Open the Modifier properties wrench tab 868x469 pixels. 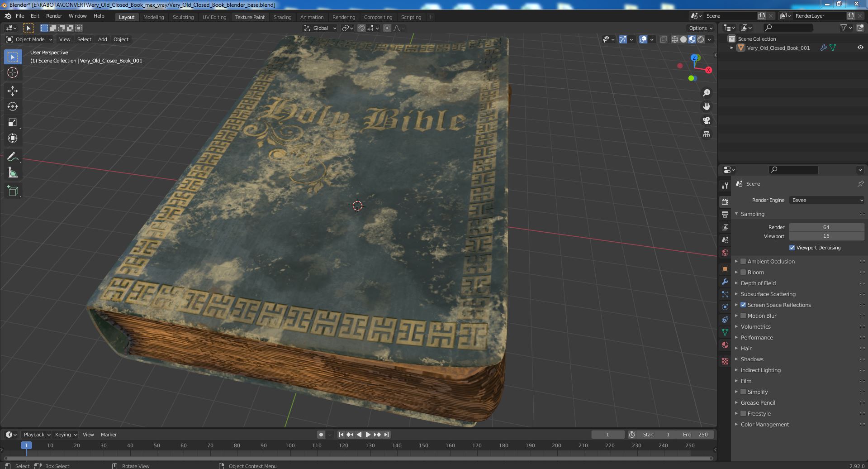point(725,282)
